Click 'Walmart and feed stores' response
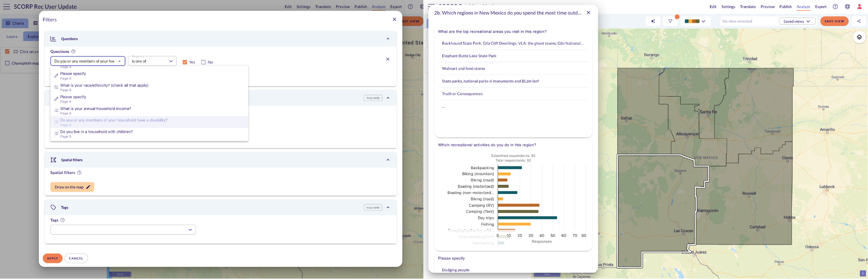Viewport: 868px width, 279px height. click(x=463, y=68)
